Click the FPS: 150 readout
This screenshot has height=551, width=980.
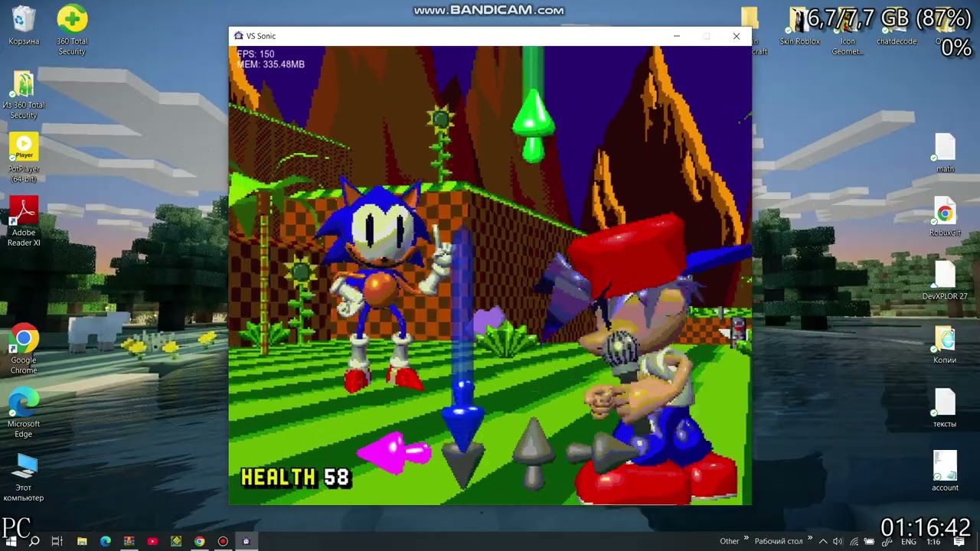[x=256, y=54]
